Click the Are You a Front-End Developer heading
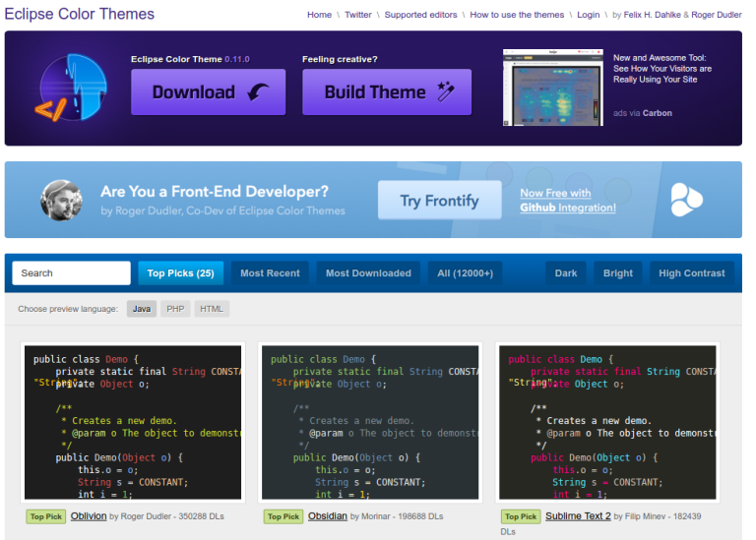Viewport: 756px width, 540px height. click(215, 192)
